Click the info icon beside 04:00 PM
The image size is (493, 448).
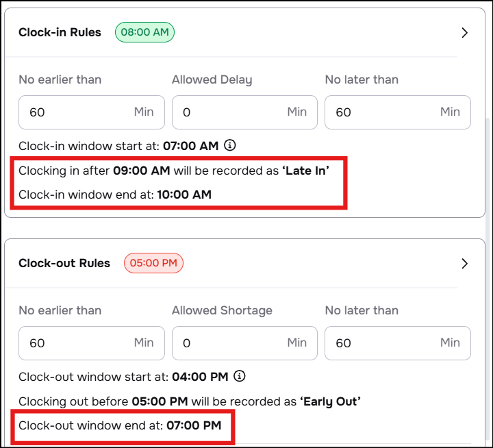(239, 376)
